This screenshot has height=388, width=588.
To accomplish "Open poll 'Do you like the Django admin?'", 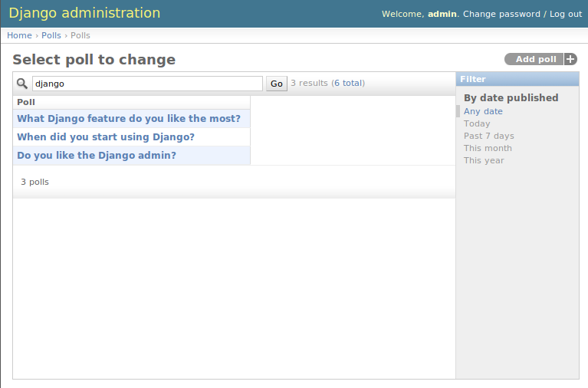I will [97, 155].
